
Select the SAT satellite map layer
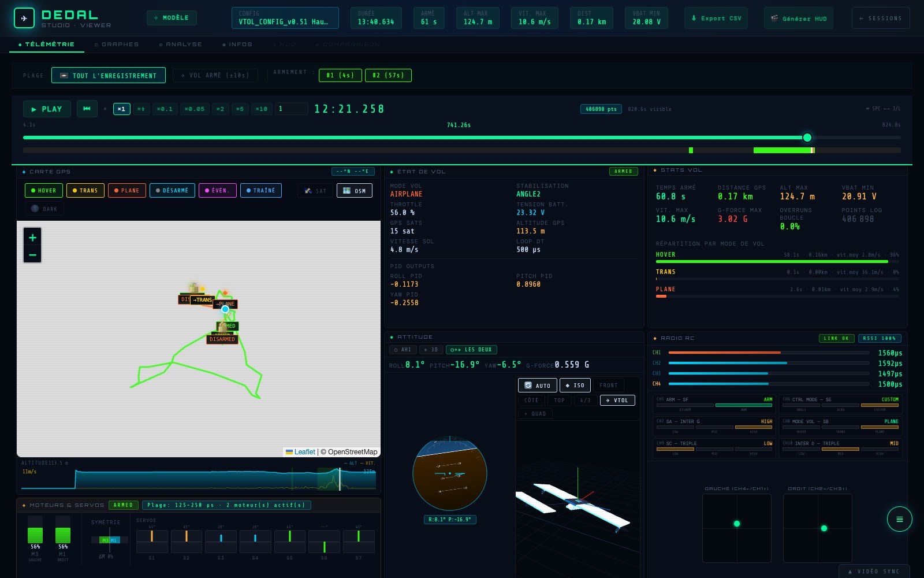(x=316, y=191)
